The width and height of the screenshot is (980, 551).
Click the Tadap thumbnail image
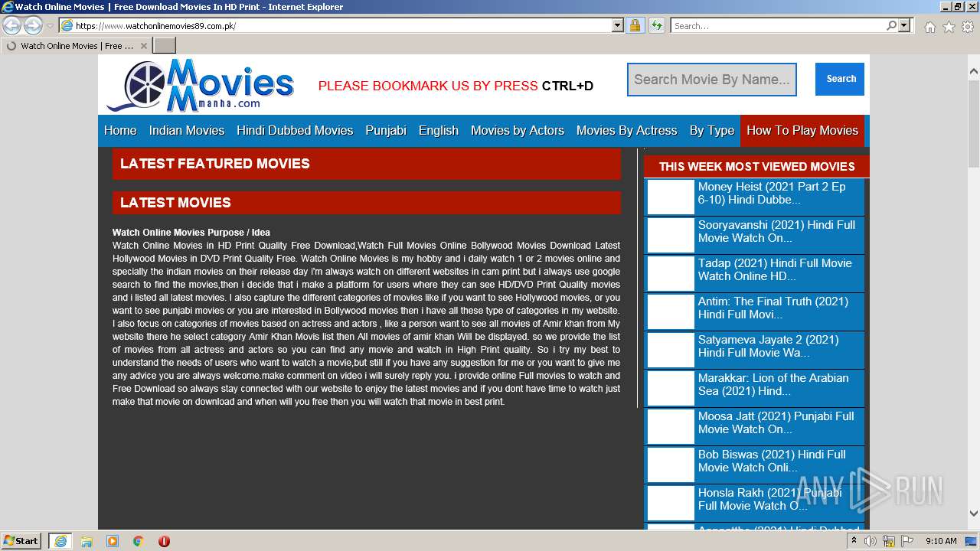click(x=671, y=273)
